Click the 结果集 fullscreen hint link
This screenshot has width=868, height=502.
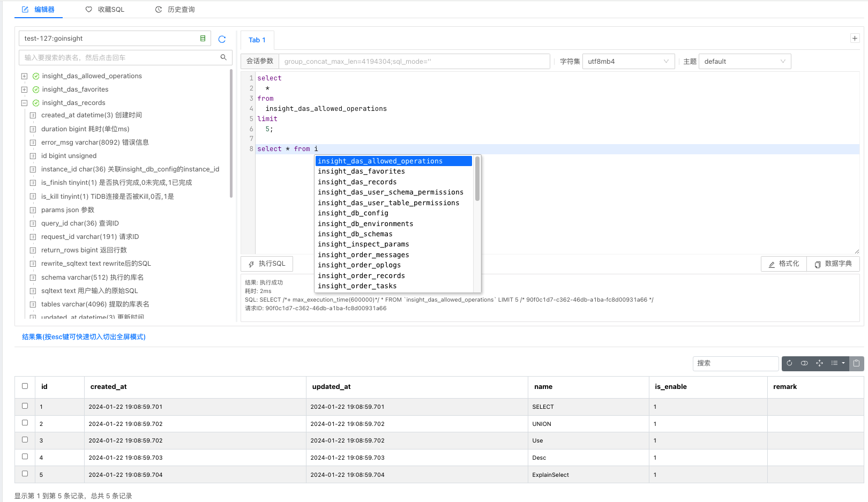pyautogui.click(x=84, y=337)
